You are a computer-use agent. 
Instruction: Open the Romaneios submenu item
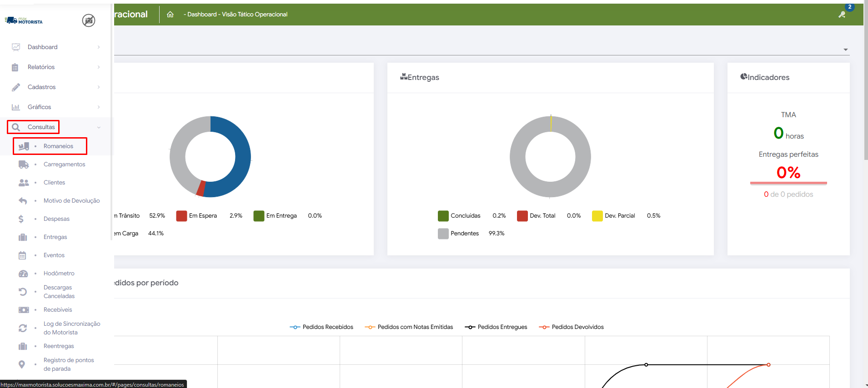pyautogui.click(x=58, y=146)
